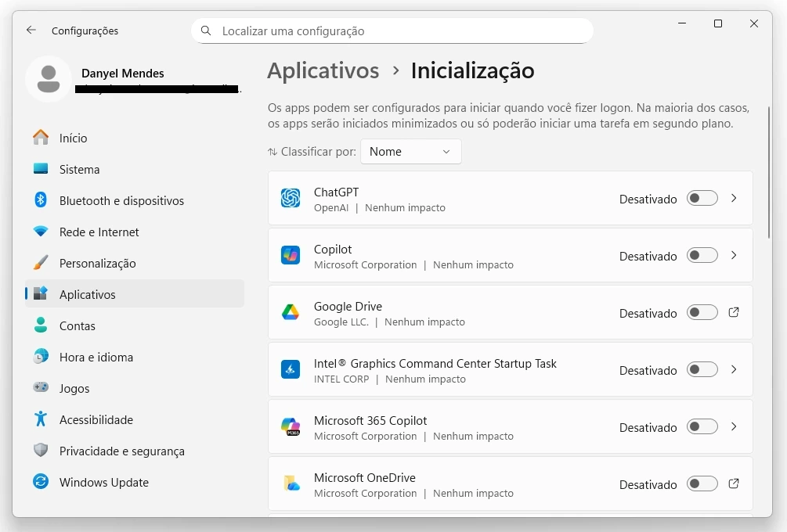Go back with the arrow button
This screenshot has width=787, height=532.
[31, 30]
